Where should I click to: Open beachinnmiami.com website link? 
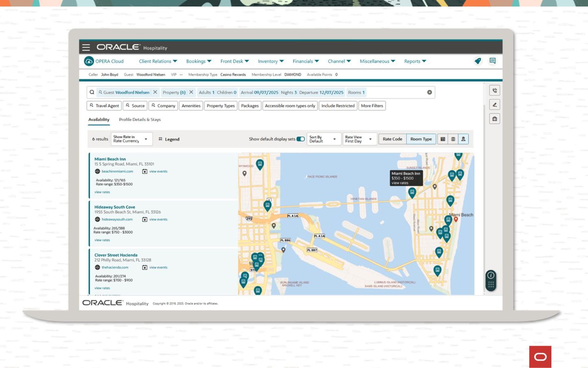click(x=117, y=171)
